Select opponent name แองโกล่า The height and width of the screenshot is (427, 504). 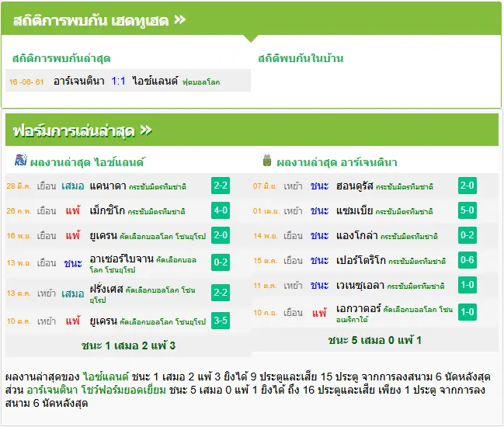[356, 235]
